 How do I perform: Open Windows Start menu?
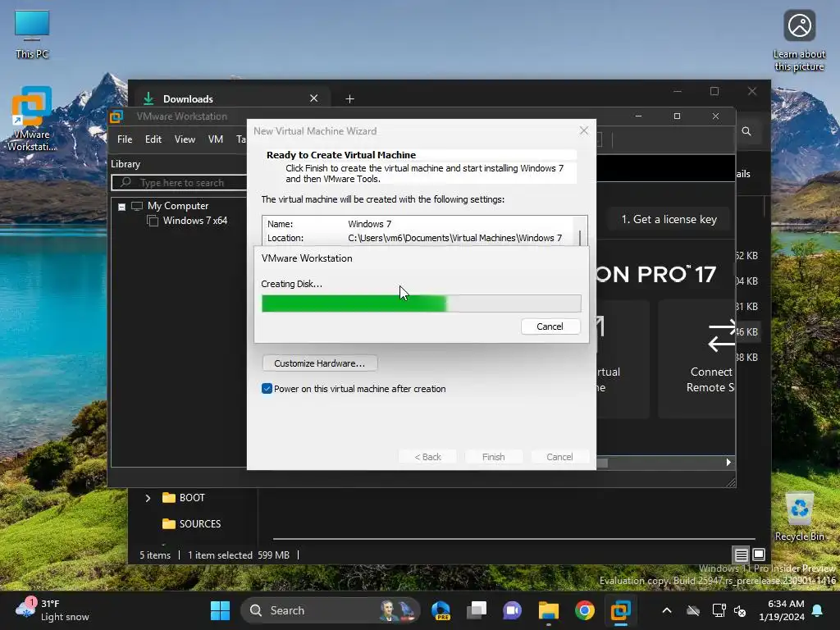pyautogui.click(x=220, y=610)
